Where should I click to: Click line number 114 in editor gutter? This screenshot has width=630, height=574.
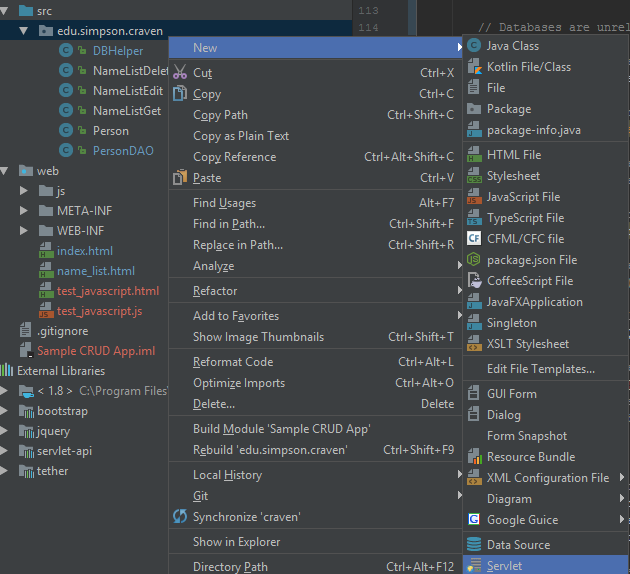click(x=368, y=28)
